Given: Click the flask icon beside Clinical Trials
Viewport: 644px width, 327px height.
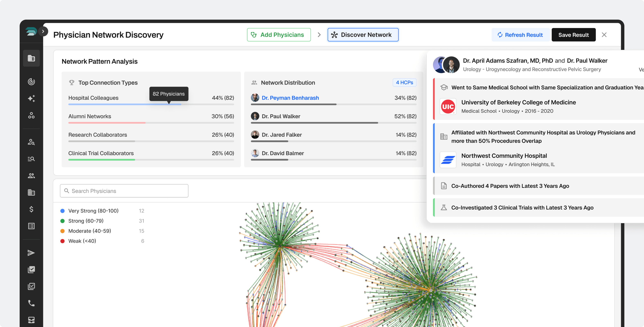Looking at the screenshot, I should (444, 208).
